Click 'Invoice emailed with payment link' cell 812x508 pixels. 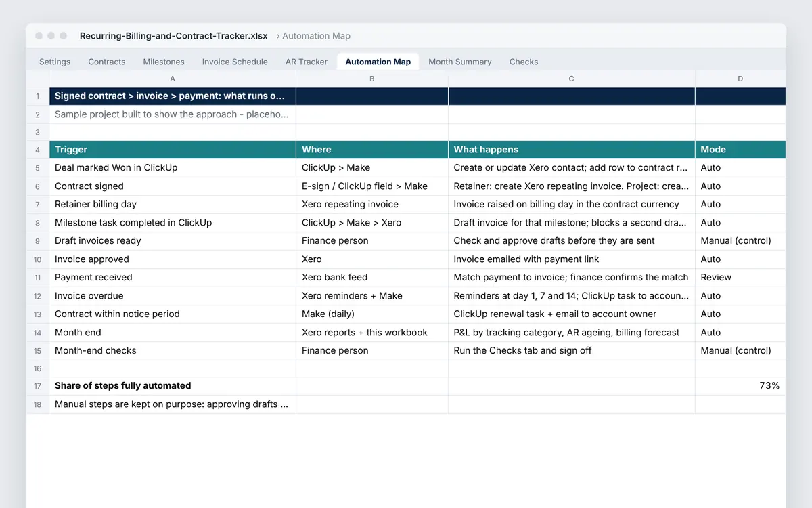tap(572, 259)
